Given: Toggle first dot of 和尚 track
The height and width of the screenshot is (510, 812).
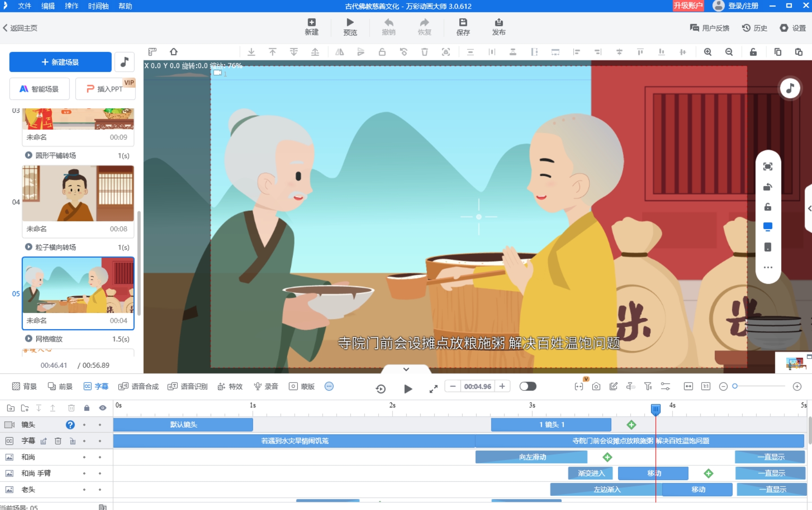Looking at the screenshot, I should [84, 457].
